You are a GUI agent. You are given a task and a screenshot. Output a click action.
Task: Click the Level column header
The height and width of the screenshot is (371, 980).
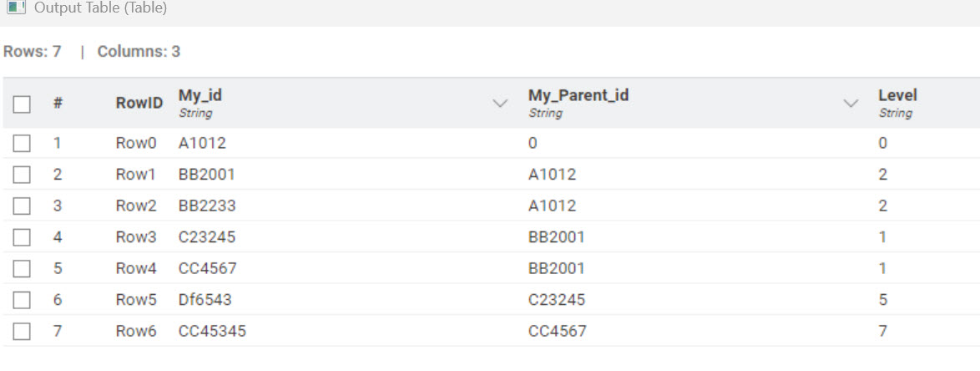point(897,96)
